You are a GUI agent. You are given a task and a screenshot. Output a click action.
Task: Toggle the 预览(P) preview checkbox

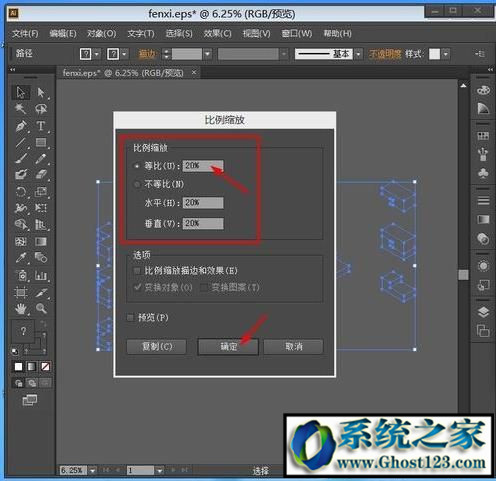pyautogui.click(x=130, y=317)
